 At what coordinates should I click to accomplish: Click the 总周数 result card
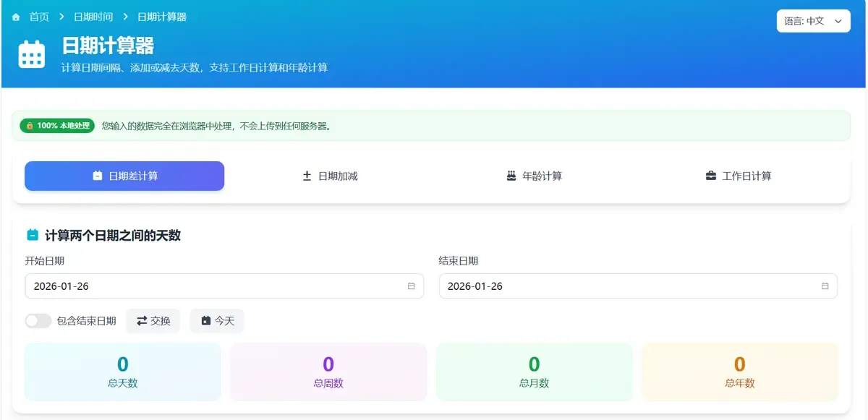coord(328,371)
